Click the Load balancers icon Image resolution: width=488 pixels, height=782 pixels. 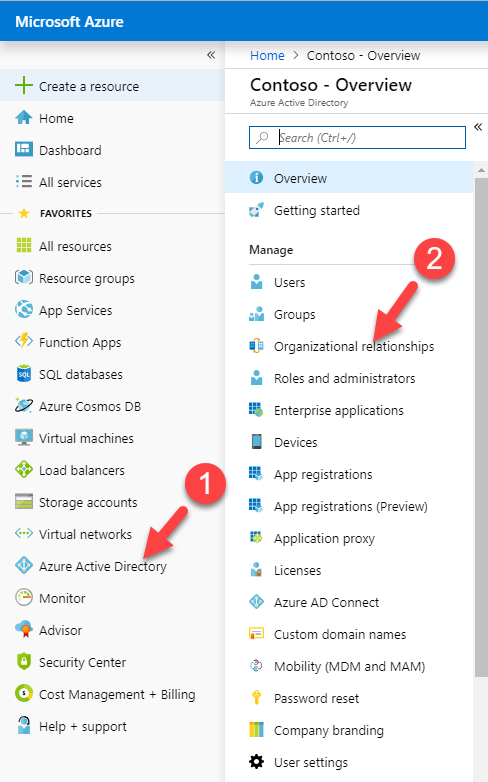tap(24, 469)
